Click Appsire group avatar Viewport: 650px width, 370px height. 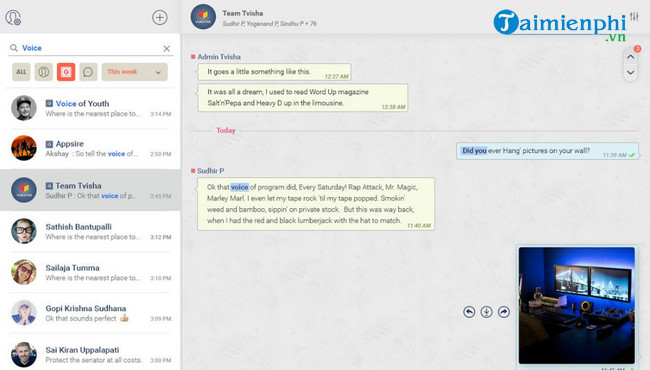click(x=24, y=148)
